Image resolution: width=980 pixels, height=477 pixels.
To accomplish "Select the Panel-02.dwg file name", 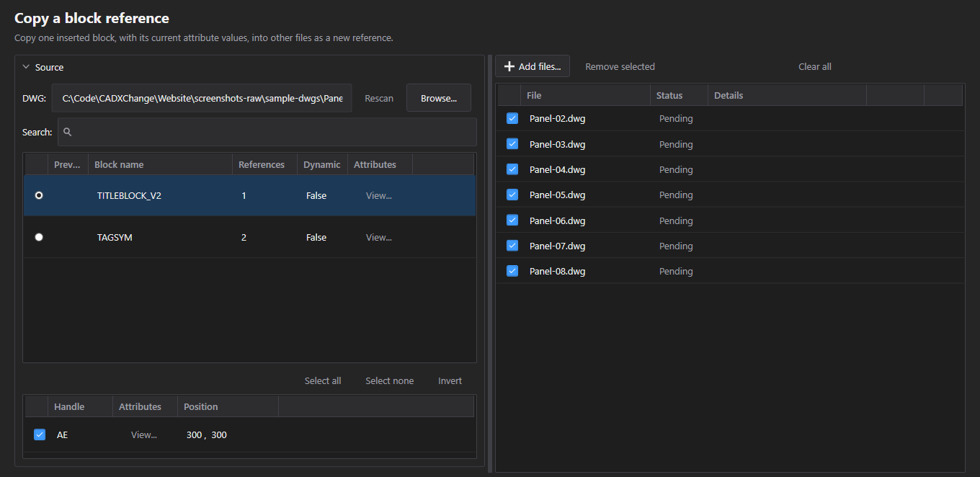I will pos(557,118).
